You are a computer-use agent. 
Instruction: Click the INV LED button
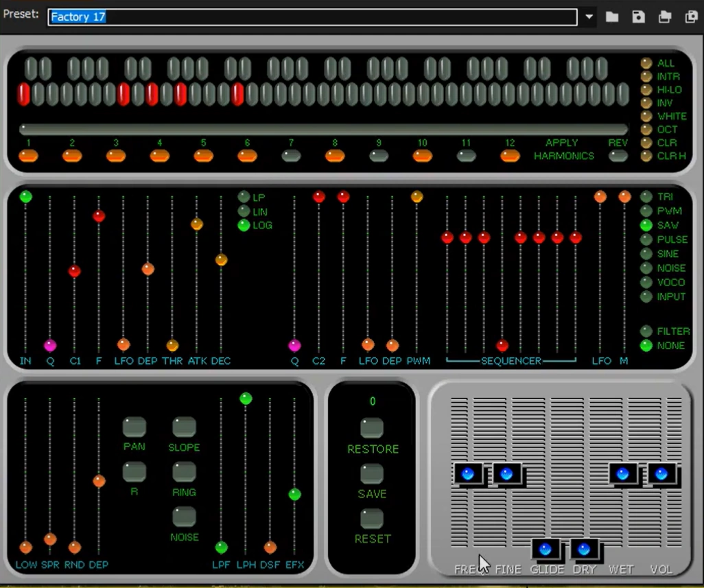point(646,103)
